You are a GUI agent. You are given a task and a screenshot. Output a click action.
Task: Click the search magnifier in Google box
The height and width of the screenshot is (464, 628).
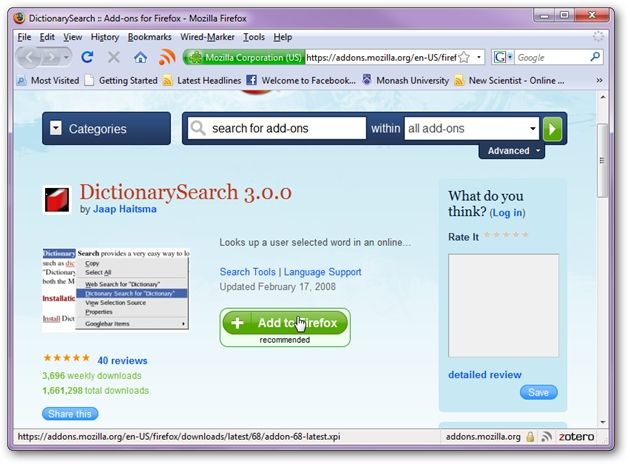coord(595,57)
